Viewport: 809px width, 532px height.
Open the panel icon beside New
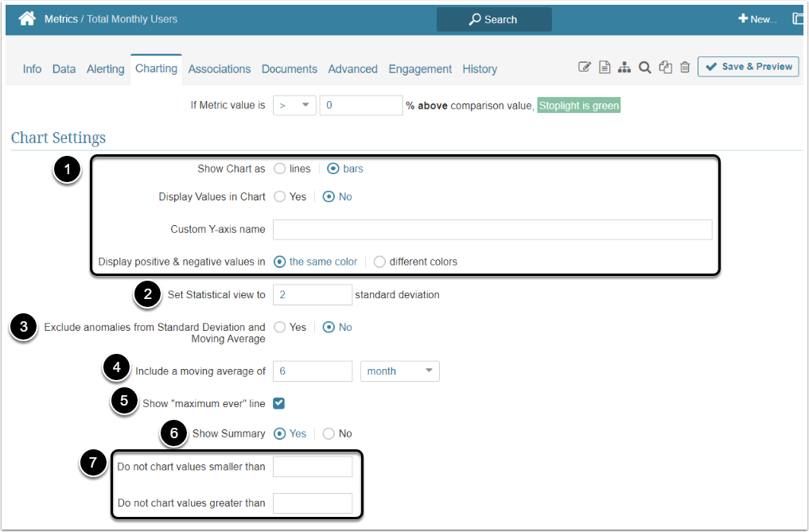[798, 19]
